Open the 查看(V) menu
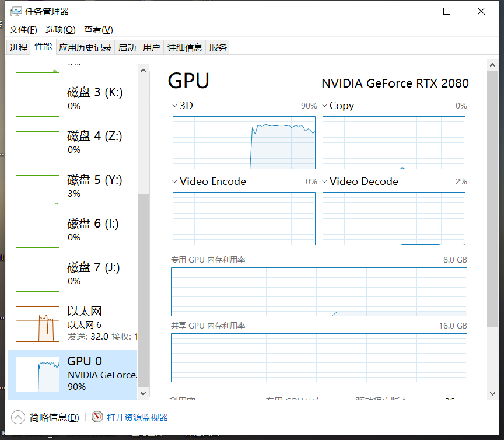Viewport: 504px width, 440px height. tap(98, 30)
